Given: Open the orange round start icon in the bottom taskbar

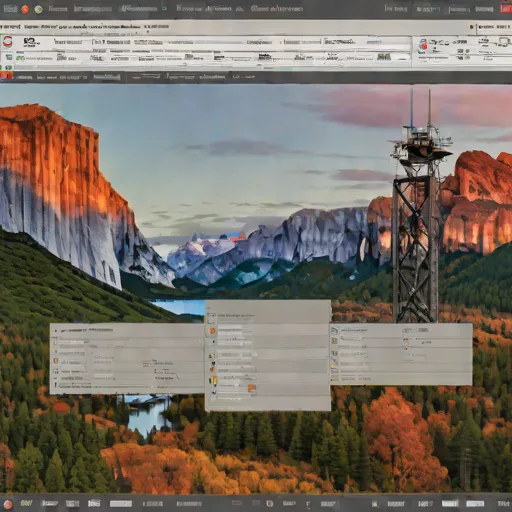Looking at the screenshot, I should tap(8, 504).
